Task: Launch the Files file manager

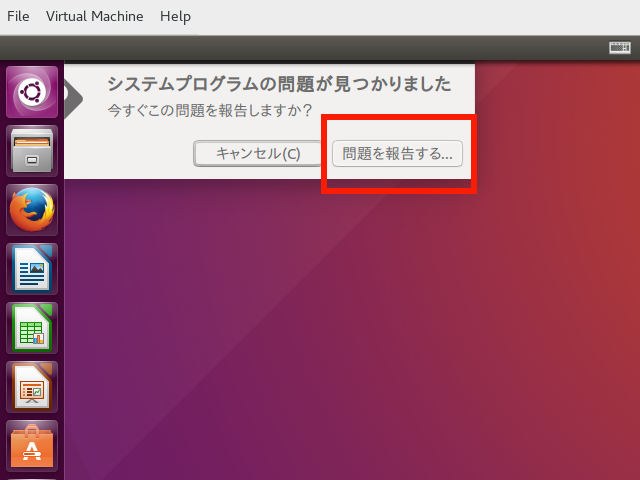Action: [32, 151]
